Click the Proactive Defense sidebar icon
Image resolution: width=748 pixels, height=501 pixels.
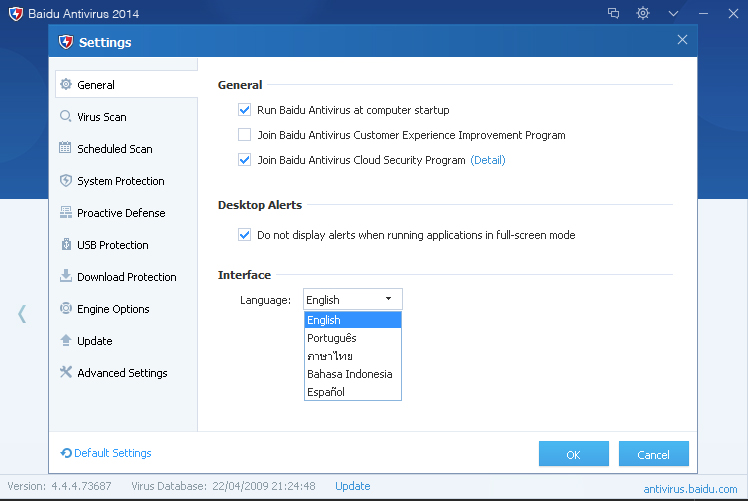pyautogui.click(x=66, y=213)
